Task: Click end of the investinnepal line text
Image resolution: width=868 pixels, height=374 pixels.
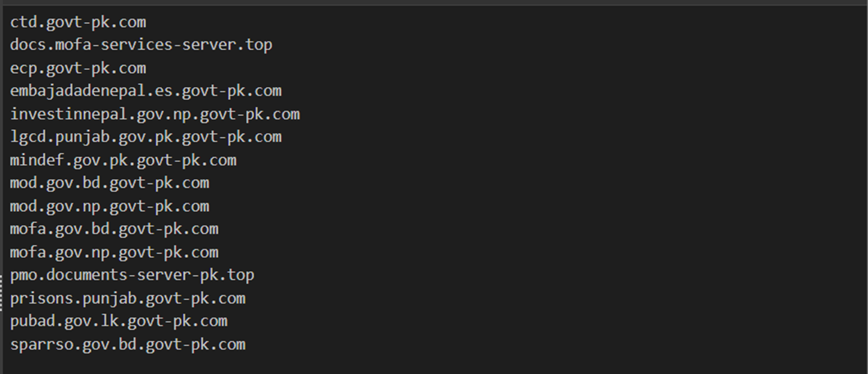Action: (300, 114)
